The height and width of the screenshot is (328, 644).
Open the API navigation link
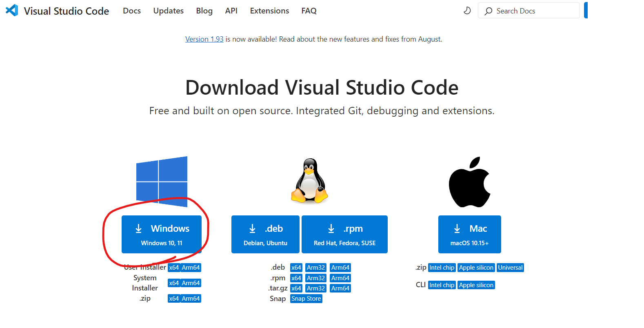point(231,11)
